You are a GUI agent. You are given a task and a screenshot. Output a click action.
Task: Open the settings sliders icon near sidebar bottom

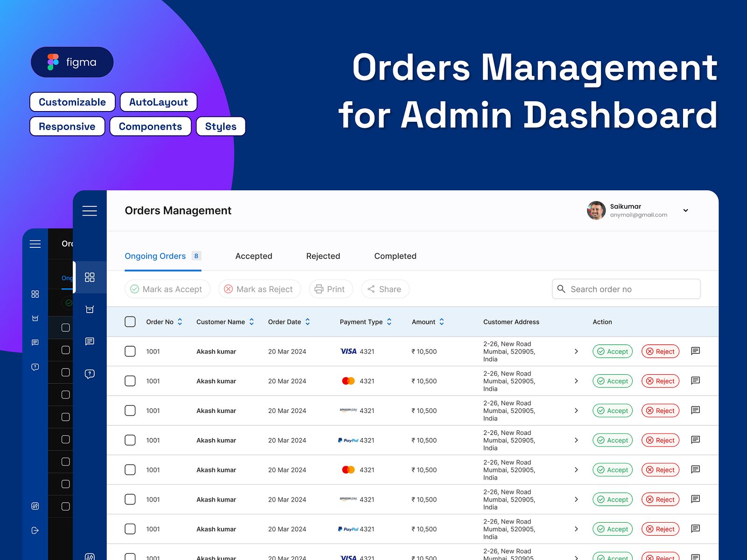pos(35,506)
